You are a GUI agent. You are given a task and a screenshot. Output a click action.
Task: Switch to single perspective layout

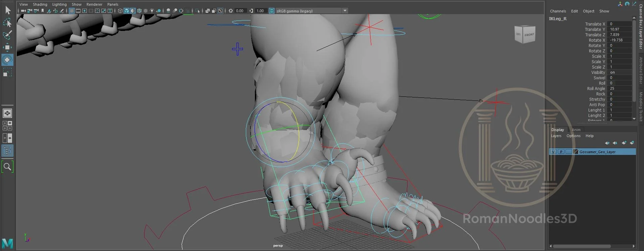tap(7, 113)
